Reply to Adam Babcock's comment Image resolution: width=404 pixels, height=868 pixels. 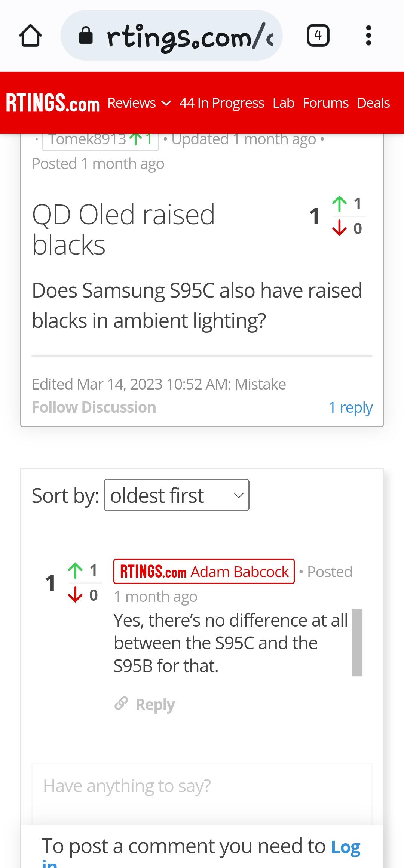click(155, 704)
